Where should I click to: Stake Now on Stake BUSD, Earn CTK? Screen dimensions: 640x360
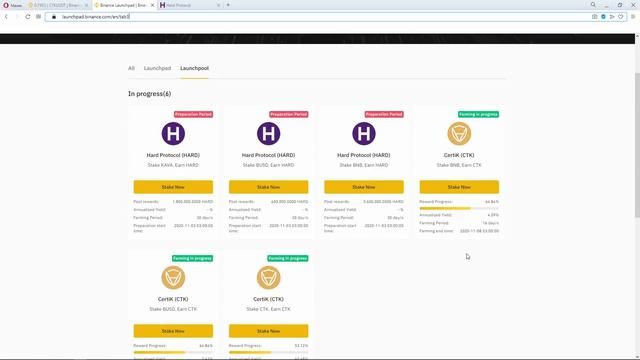click(x=173, y=331)
